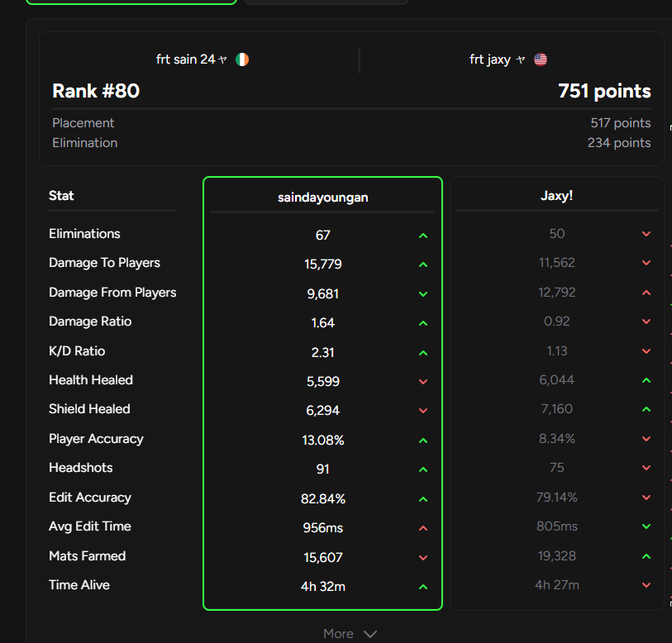Viewport: 672px width, 643px height.
Task: Click the Shield Healed stat label
Action: (89, 409)
